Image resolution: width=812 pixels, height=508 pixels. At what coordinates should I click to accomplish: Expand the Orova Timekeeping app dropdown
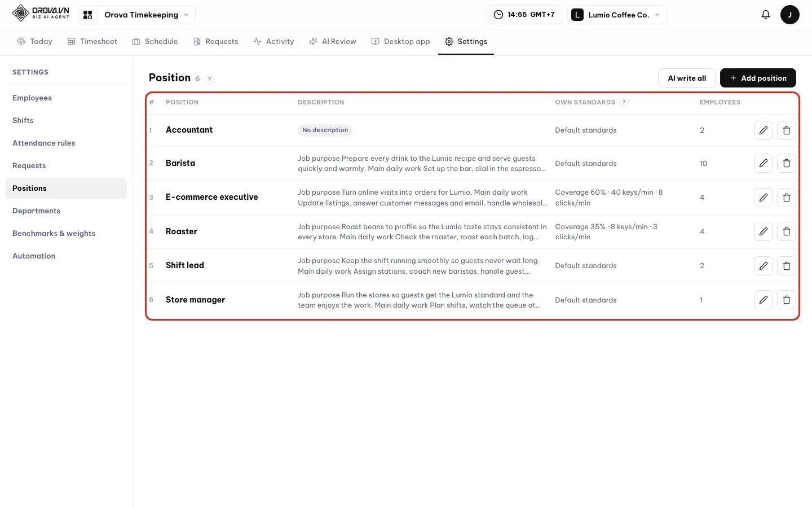[147, 15]
